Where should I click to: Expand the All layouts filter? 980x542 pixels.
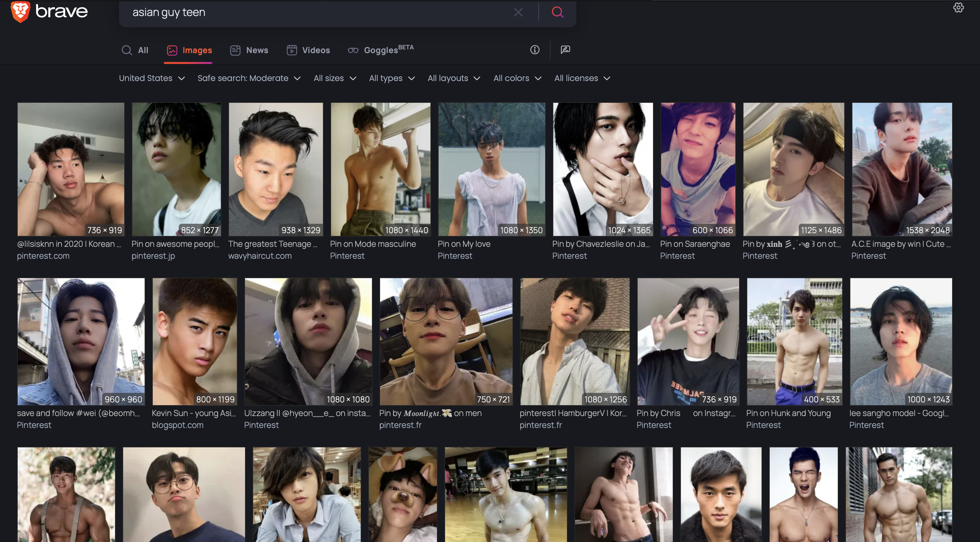(x=454, y=78)
